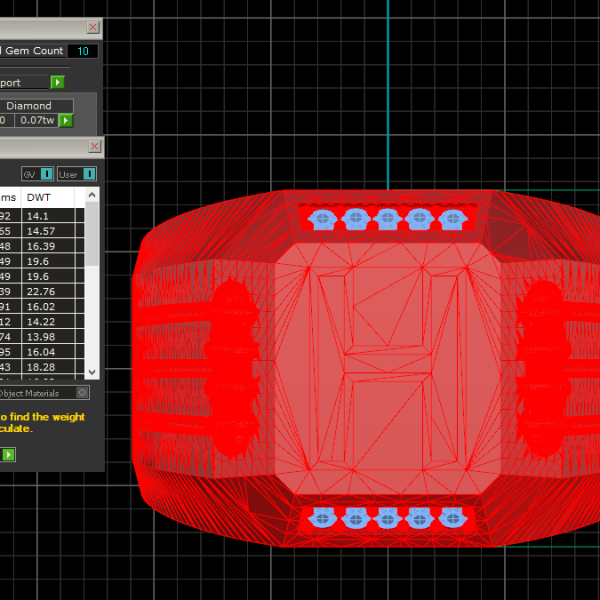Close the Gem Count panel
The height and width of the screenshot is (600, 600).
[93, 28]
